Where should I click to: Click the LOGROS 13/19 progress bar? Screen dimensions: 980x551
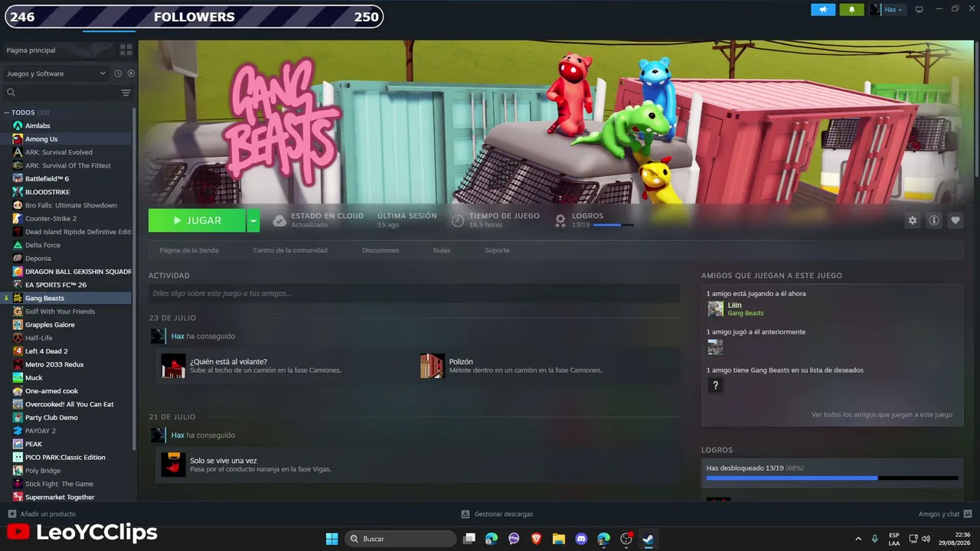[613, 225]
